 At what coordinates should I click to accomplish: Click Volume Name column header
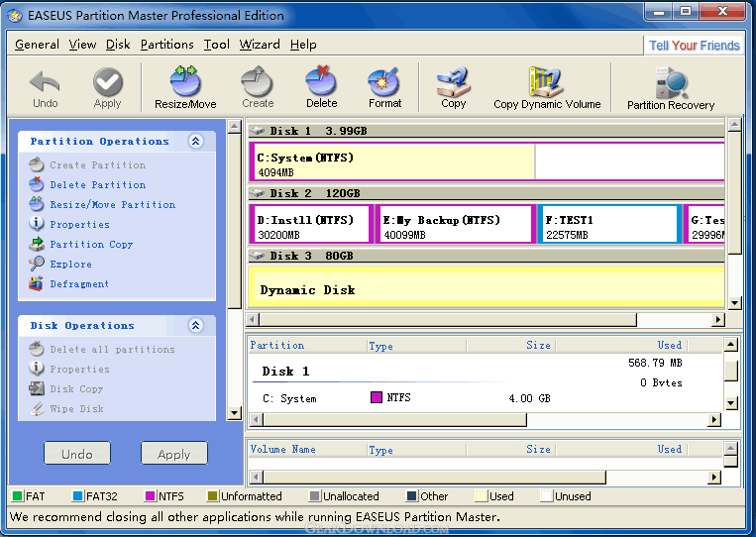pos(307,449)
